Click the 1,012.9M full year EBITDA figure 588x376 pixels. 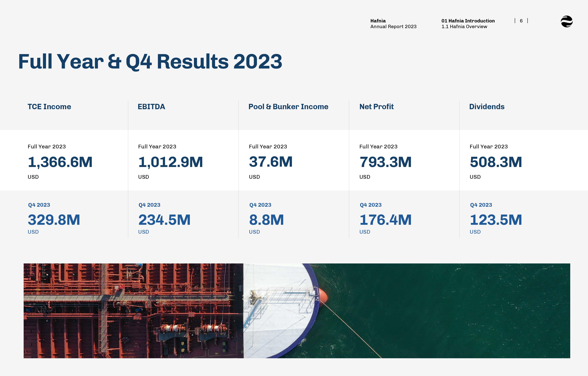170,162
